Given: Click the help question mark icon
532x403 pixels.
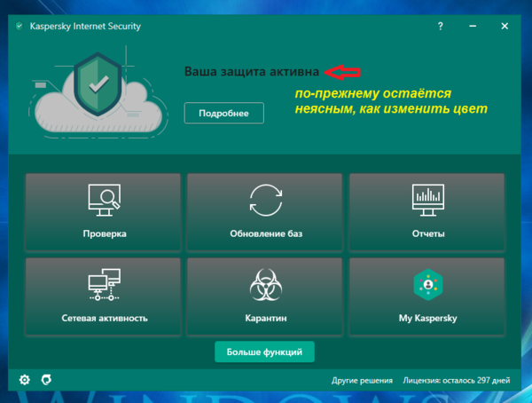Looking at the screenshot, I should point(441,26).
